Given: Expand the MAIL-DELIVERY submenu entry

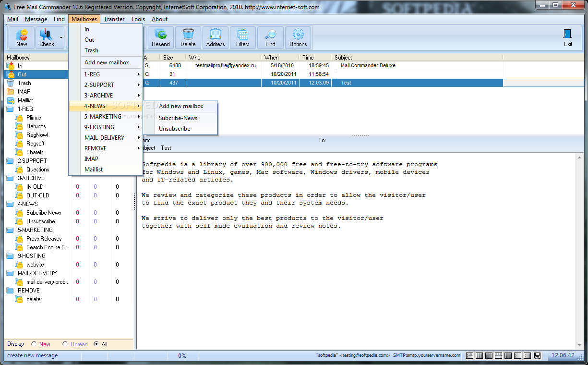Looking at the screenshot, I should (x=106, y=138).
